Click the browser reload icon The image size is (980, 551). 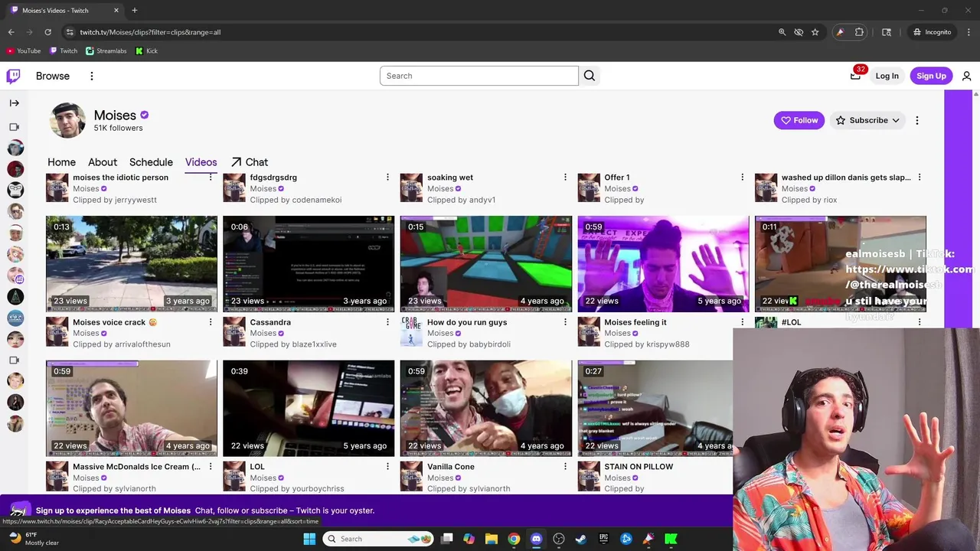[47, 32]
